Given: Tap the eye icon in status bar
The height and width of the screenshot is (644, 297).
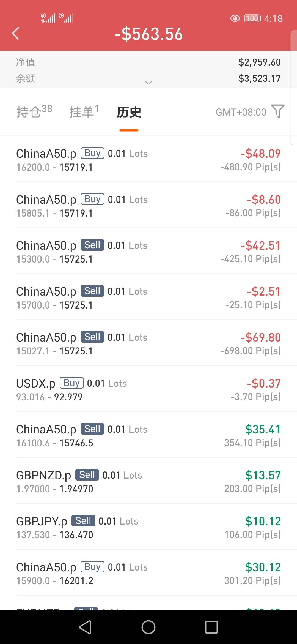Looking at the screenshot, I should point(235,18).
